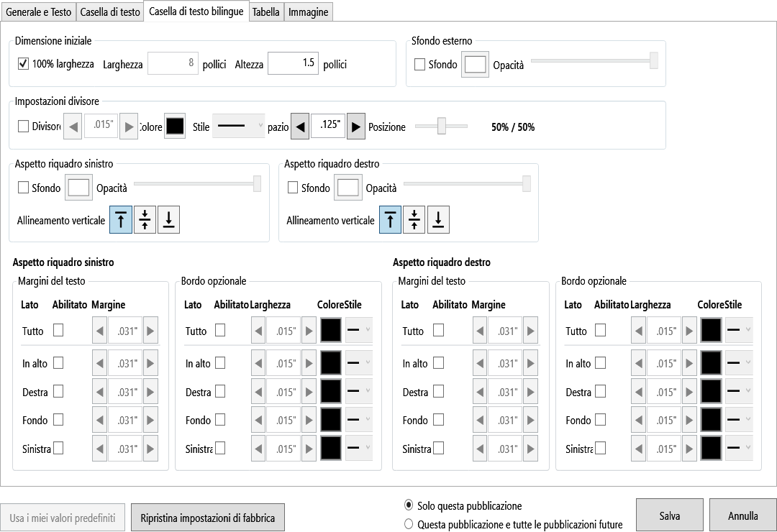Image resolution: width=777 pixels, height=532 pixels.
Task: Click Ripristina impostazioni di fabbrica
Action: tap(208, 518)
